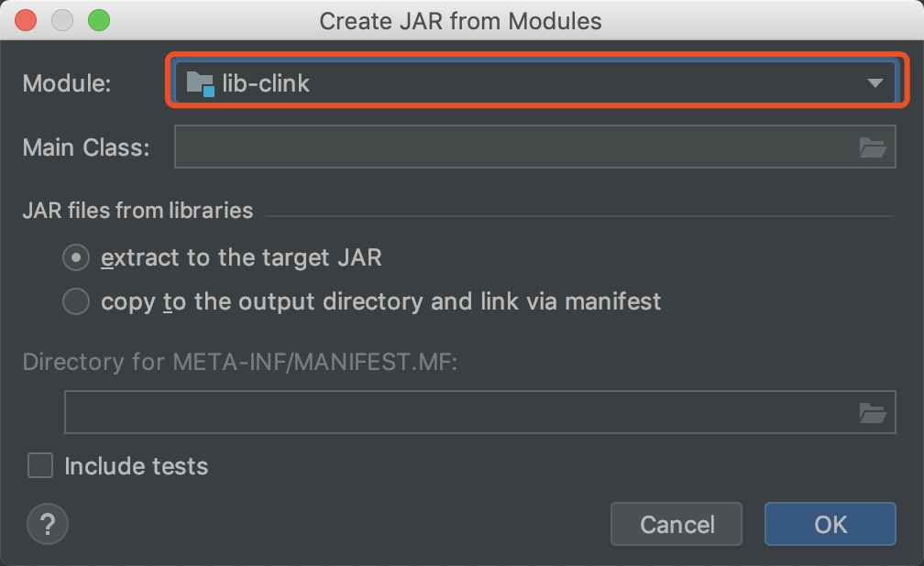Viewport: 924px width, 566px height.
Task: Click the "Module:" label
Action: pos(67,84)
